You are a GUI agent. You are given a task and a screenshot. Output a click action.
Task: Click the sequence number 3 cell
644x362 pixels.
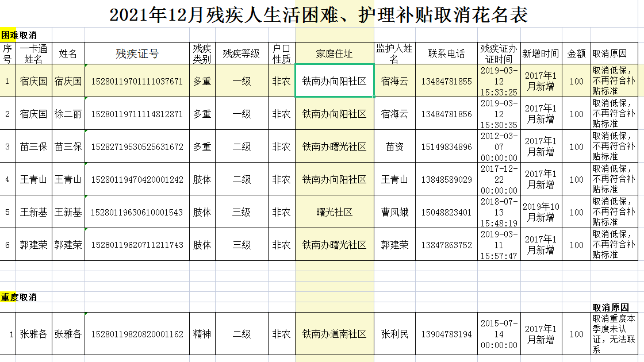tap(7, 147)
